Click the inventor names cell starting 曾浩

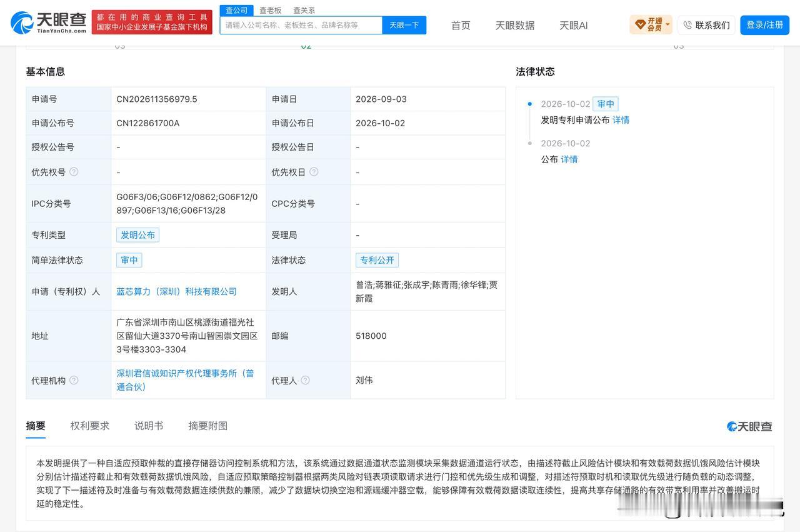coord(427,291)
